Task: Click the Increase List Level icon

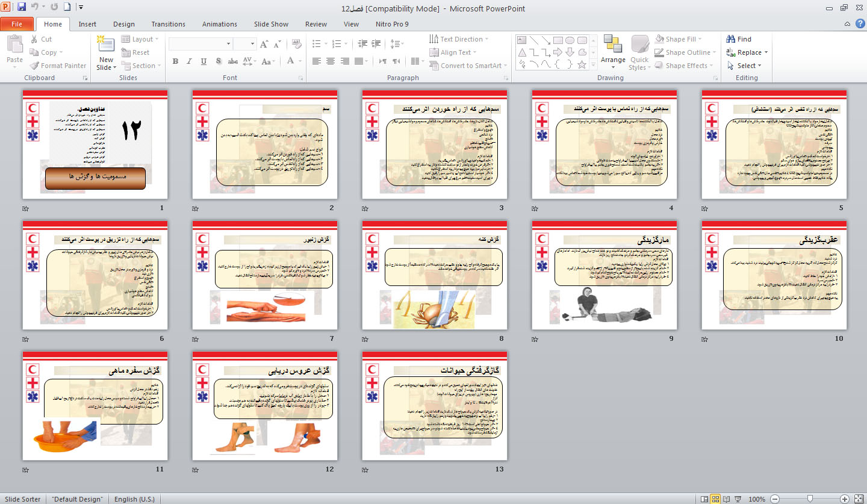Action: tap(376, 44)
